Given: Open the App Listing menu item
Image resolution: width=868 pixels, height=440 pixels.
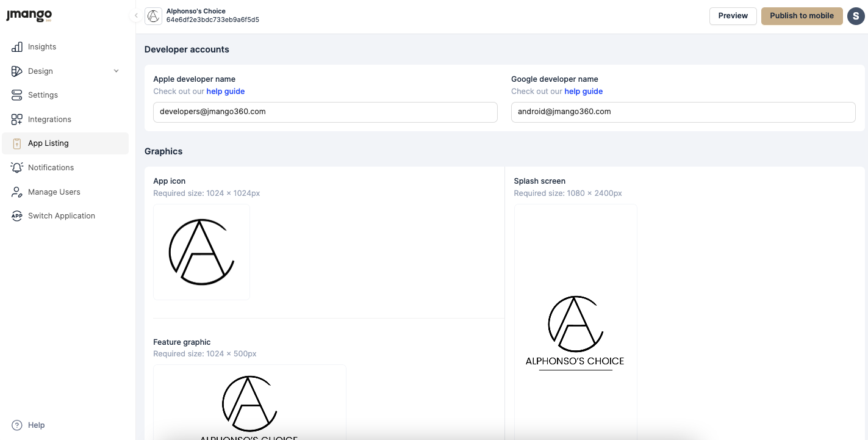Looking at the screenshot, I should (x=48, y=143).
